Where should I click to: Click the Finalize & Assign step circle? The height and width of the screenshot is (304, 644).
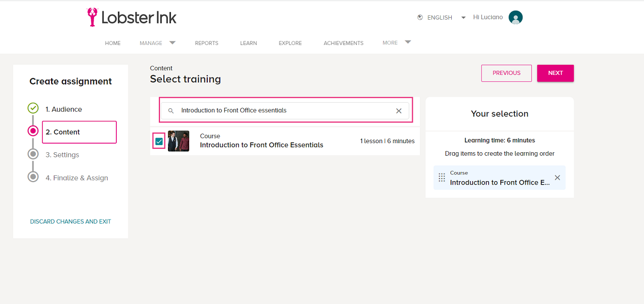pyautogui.click(x=33, y=177)
